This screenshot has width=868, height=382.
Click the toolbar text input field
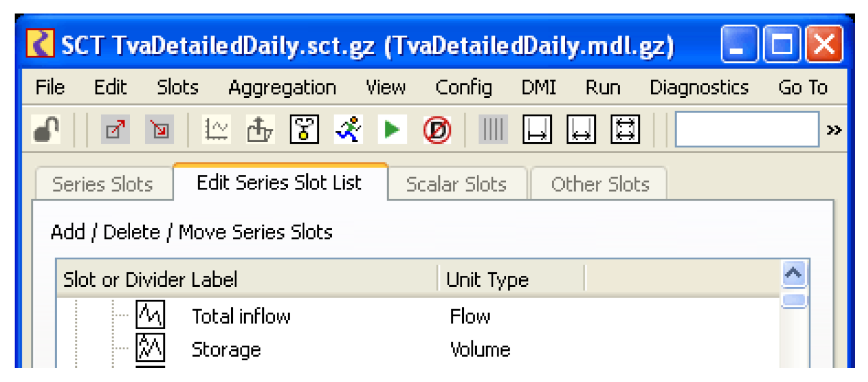click(747, 129)
